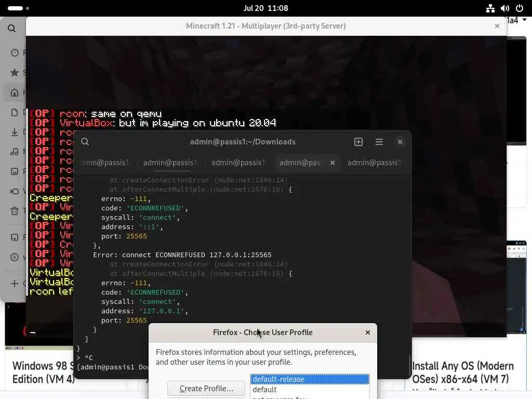This screenshot has width=532, height=399.
Task: Click the 'Firefox stores information' description text
Action: click(256, 357)
